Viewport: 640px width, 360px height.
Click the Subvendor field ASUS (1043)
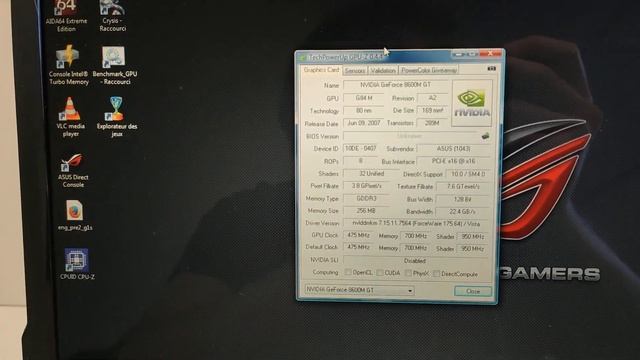(x=453, y=149)
